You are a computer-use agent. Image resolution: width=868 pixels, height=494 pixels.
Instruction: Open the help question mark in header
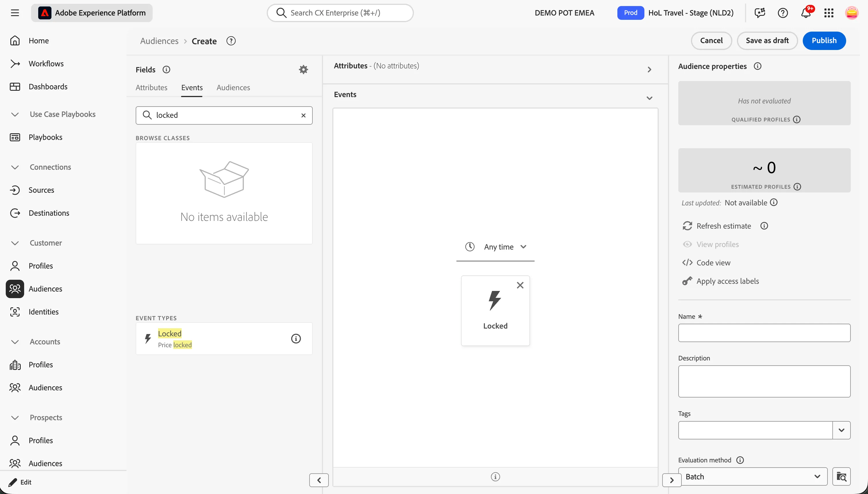tap(782, 13)
